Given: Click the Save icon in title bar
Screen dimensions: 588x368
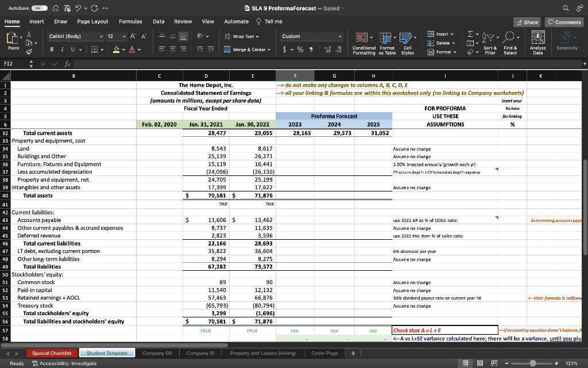Looking at the screenshot, I should (x=68, y=8).
